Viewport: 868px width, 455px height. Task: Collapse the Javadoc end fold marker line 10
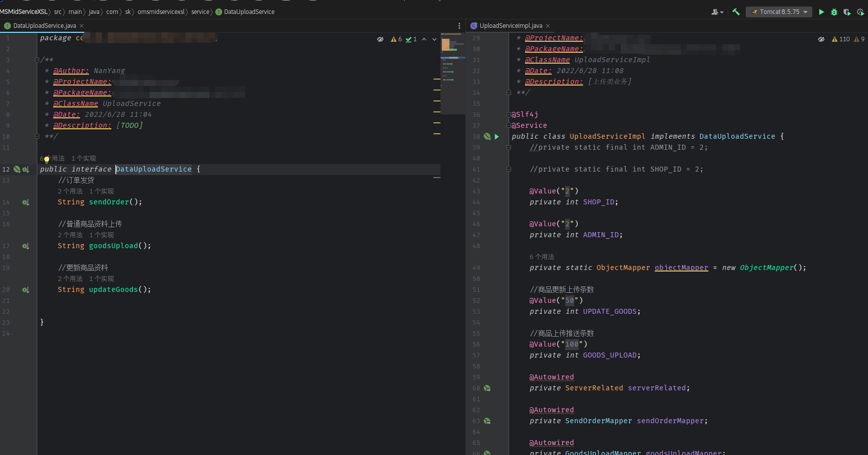[37, 136]
